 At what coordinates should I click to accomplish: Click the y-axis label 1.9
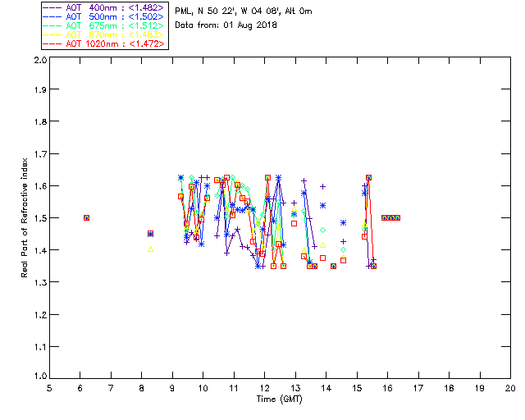click(x=40, y=89)
